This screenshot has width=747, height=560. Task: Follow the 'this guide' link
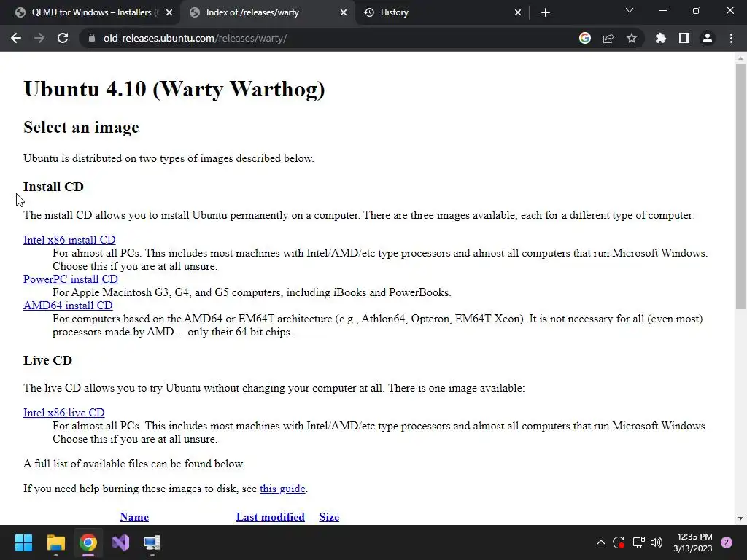point(282,489)
